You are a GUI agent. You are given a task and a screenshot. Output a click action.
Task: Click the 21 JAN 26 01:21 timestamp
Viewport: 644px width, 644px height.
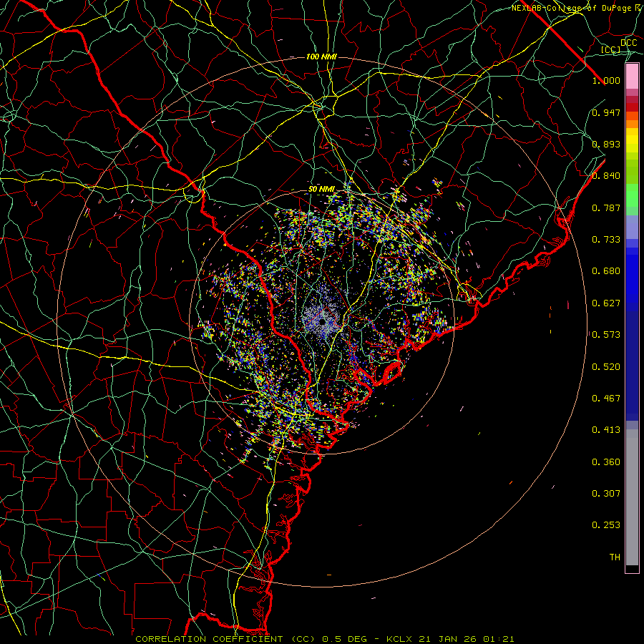pos(467,639)
